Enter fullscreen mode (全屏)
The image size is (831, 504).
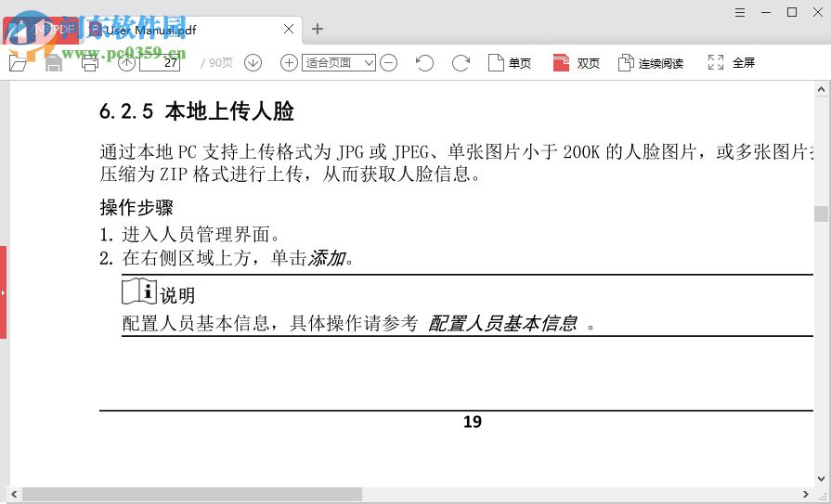(731, 62)
